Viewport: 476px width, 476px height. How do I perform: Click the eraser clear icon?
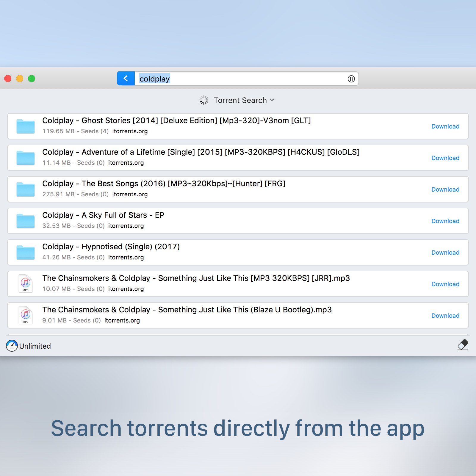pos(463,345)
